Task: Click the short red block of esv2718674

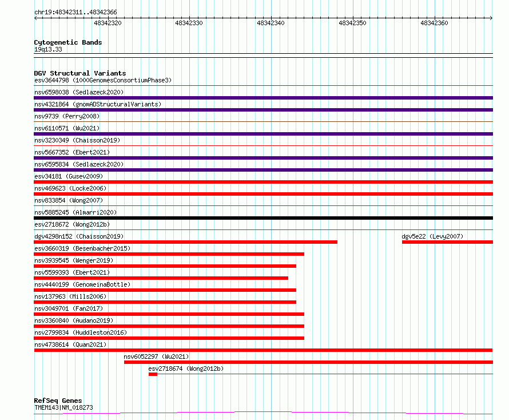Action: click(153, 374)
